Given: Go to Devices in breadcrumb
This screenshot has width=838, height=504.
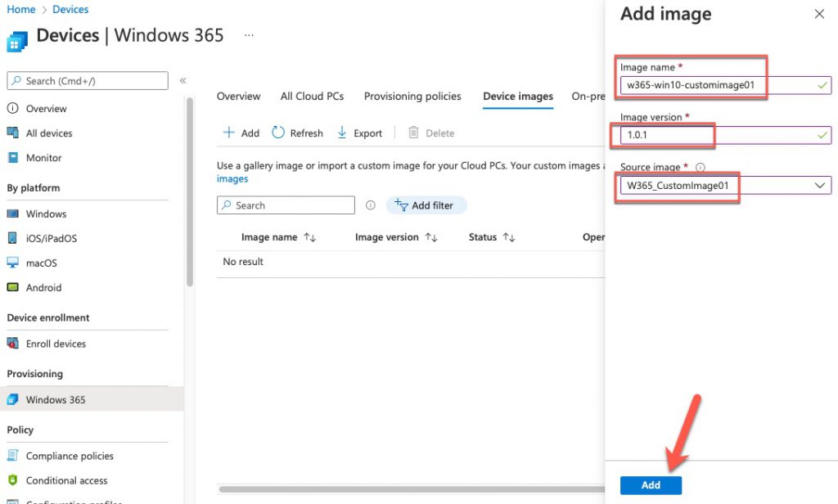Looking at the screenshot, I should (x=70, y=10).
